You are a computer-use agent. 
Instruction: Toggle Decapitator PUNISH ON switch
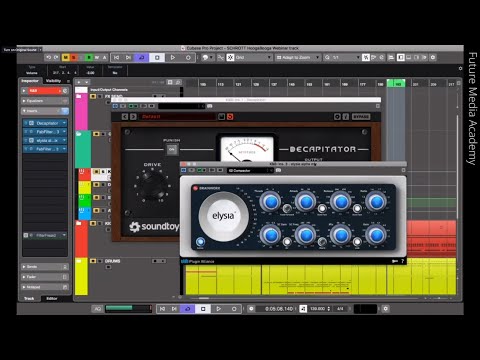[x=172, y=150]
